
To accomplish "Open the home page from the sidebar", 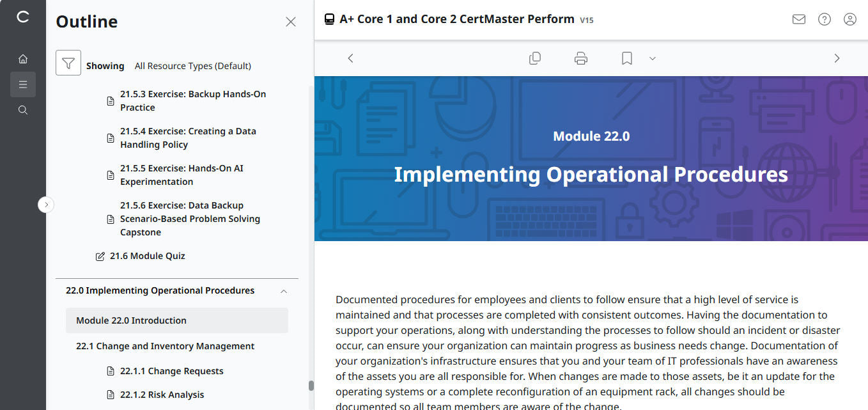I will click(23, 58).
